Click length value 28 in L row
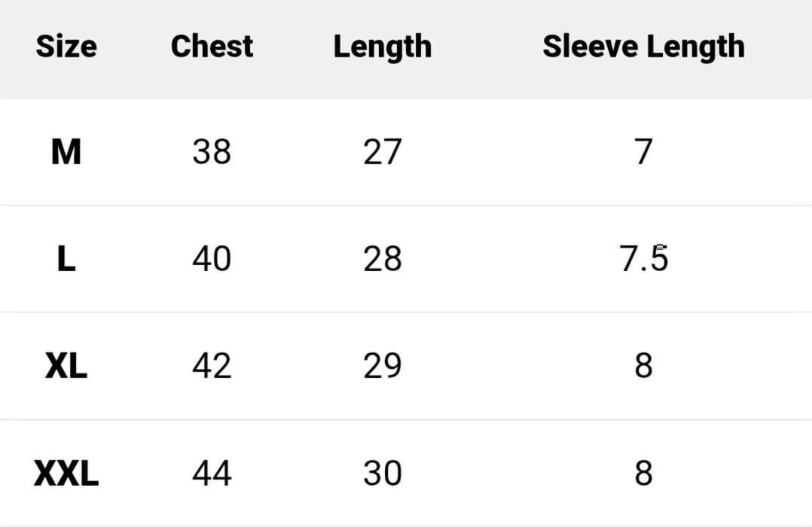Viewport: 812px width, 527px height. 382,260
